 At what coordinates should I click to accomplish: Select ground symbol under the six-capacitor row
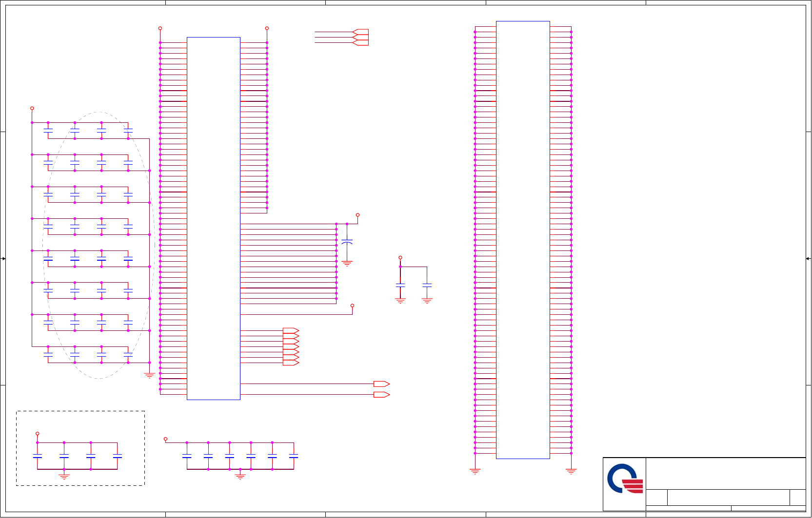[x=240, y=477]
